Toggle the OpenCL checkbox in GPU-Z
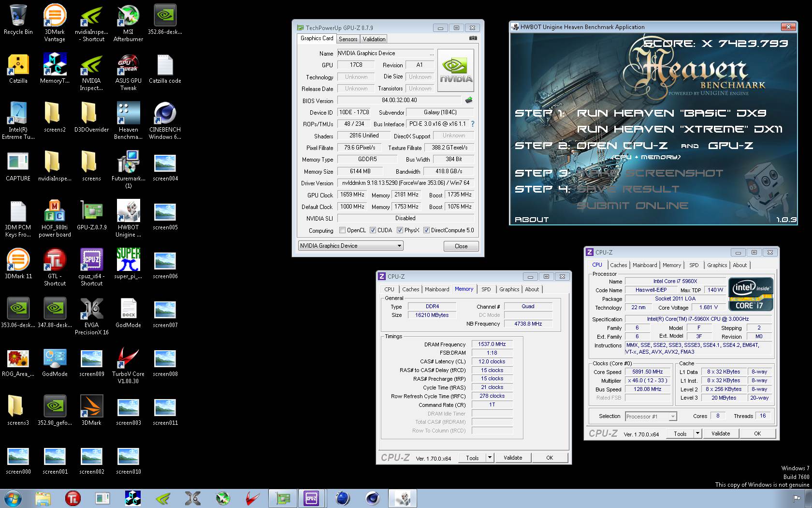The height and width of the screenshot is (508, 812). [343, 230]
